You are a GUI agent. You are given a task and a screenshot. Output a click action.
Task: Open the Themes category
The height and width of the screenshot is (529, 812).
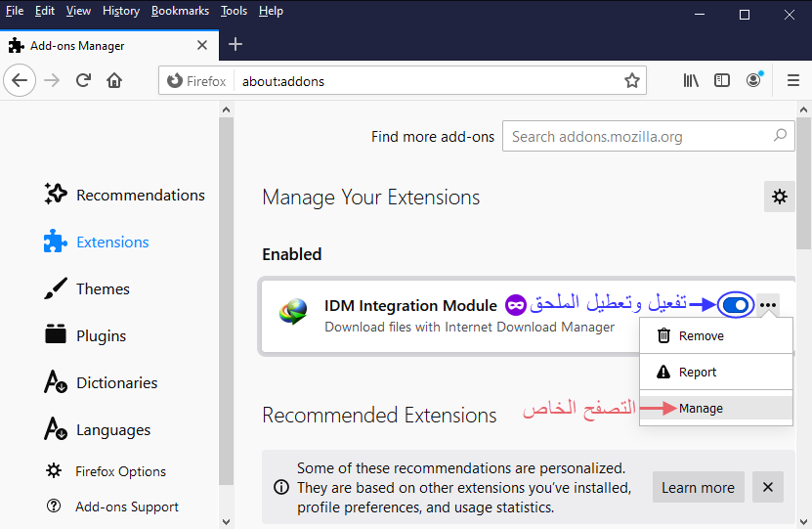87,288
